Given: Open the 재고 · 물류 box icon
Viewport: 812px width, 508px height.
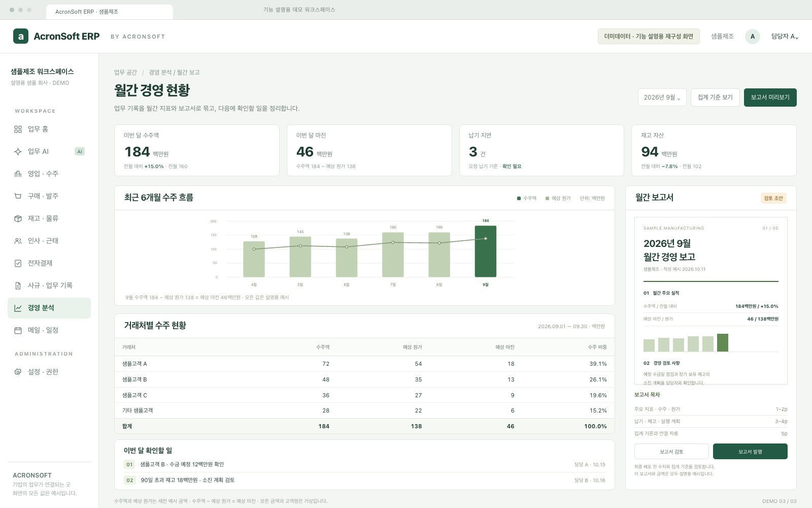Looking at the screenshot, I should 18,218.
